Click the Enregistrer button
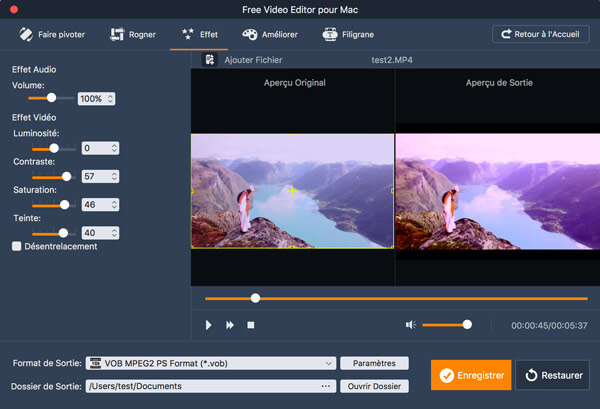 [x=471, y=375]
